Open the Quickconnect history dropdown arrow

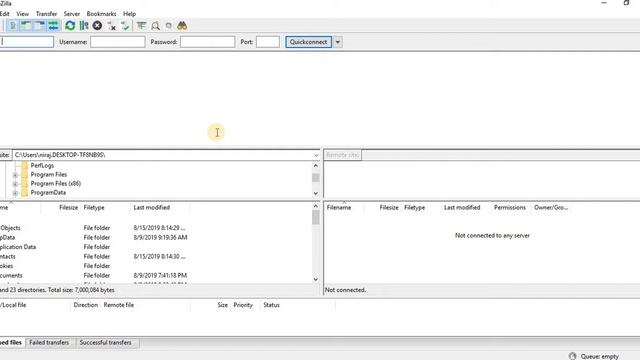click(338, 42)
